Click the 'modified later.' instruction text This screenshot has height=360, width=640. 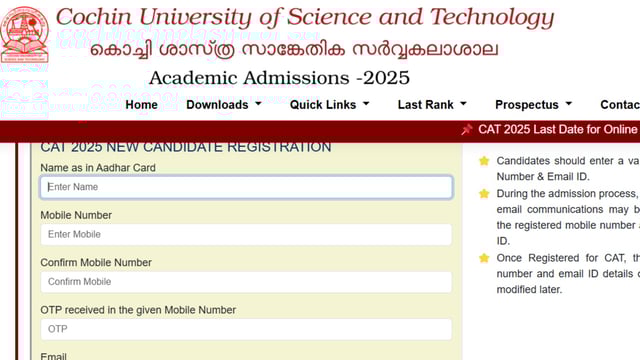pyautogui.click(x=529, y=290)
